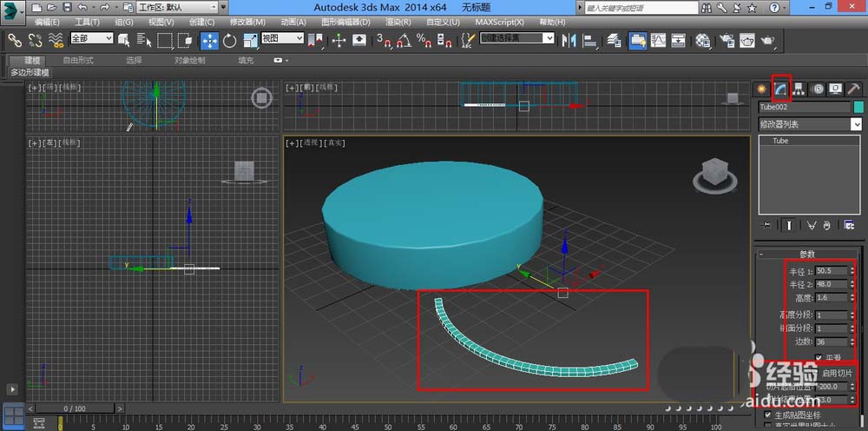
Task: Select the Bind to Space Warp tool
Action: tap(56, 40)
